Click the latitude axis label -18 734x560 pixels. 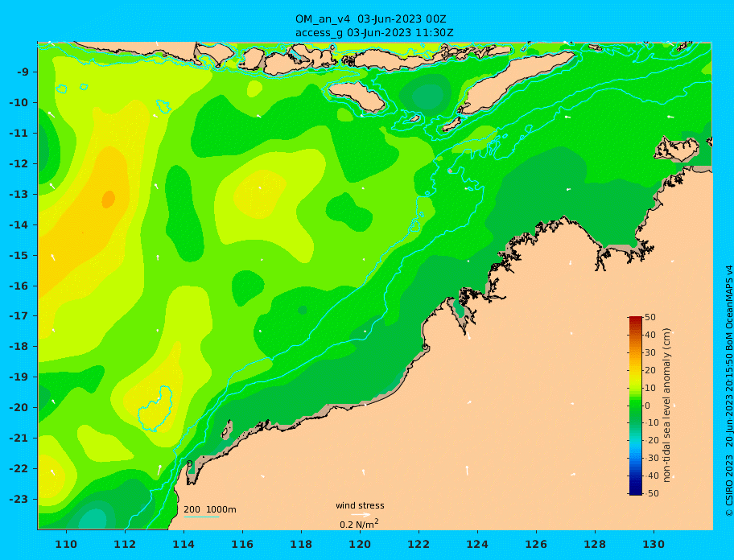click(19, 347)
